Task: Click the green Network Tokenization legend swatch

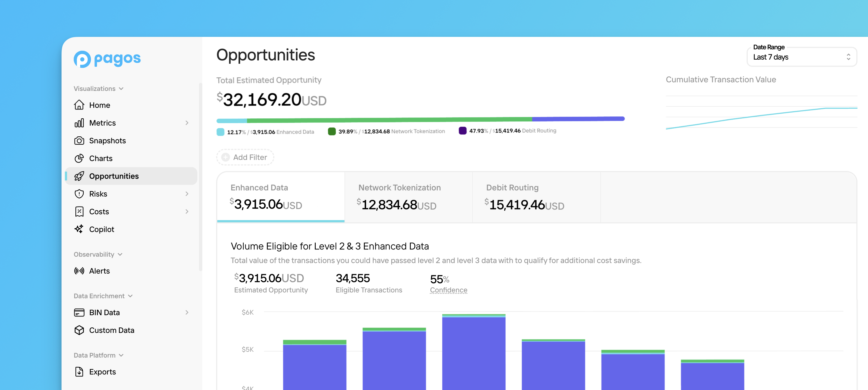Action: coord(331,131)
